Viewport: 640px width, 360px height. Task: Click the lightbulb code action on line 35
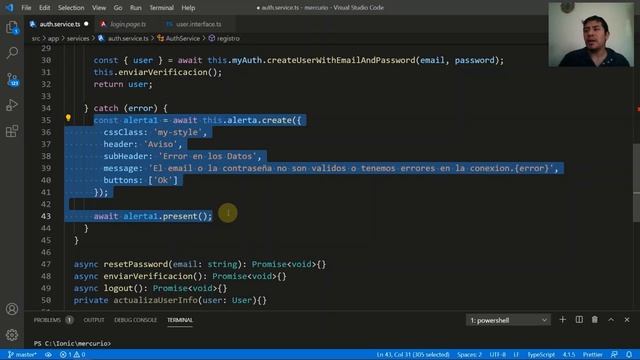68,118
